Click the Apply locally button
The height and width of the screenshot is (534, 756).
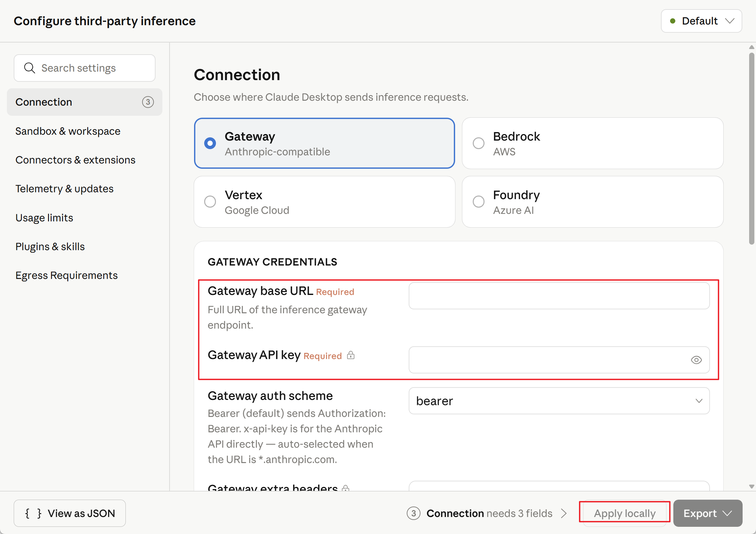point(625,513)
